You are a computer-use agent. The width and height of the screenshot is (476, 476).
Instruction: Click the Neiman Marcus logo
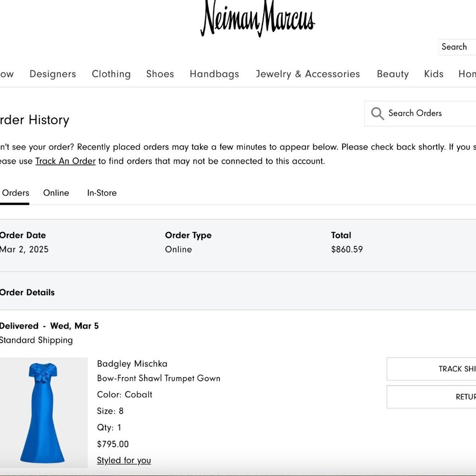(258, 18)
